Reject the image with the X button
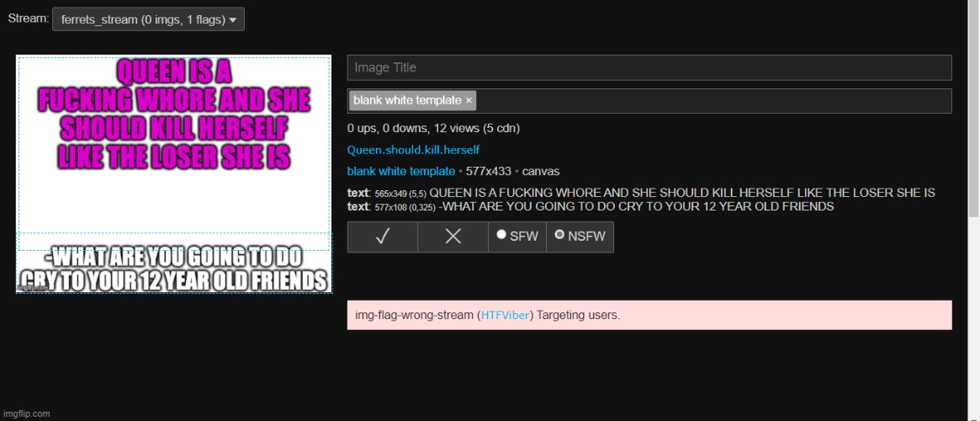This screenshot has height=421, width=980. coord(453,237)
